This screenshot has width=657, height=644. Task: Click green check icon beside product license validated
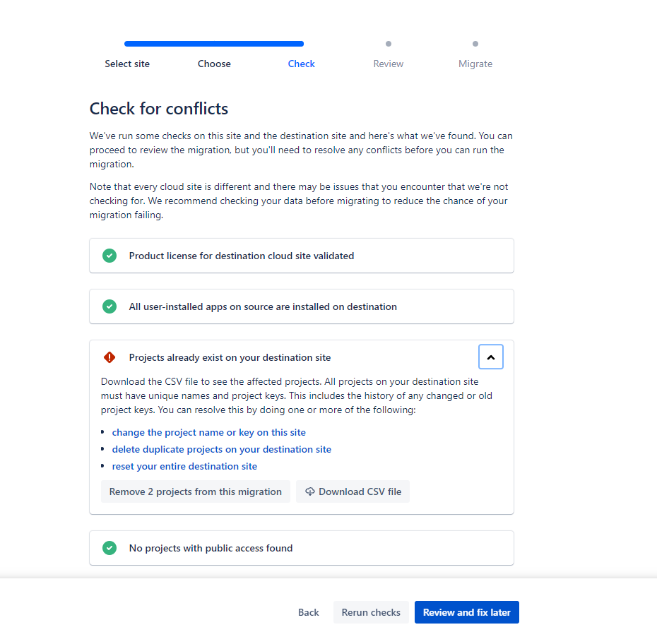pyautogui.click(x=109, y=256)
